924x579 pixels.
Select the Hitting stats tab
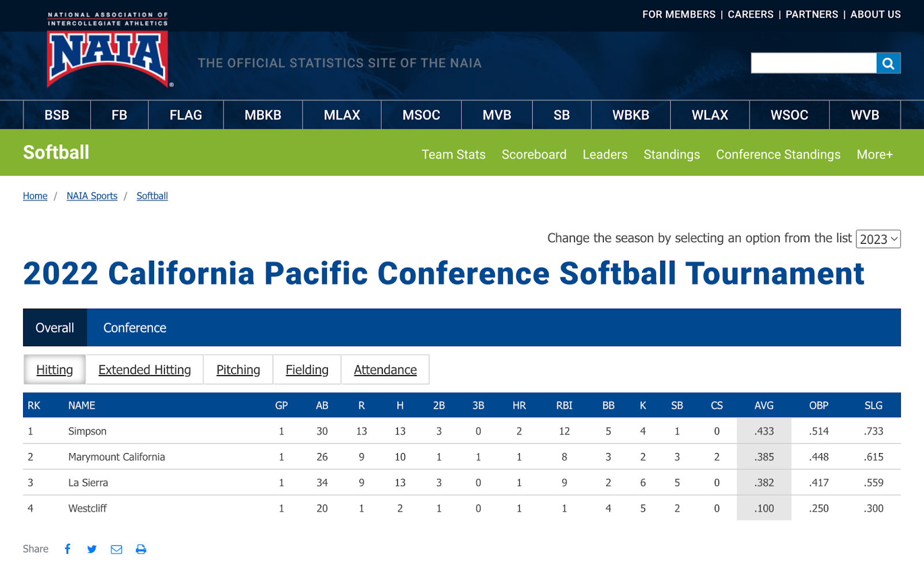point(55,370)
